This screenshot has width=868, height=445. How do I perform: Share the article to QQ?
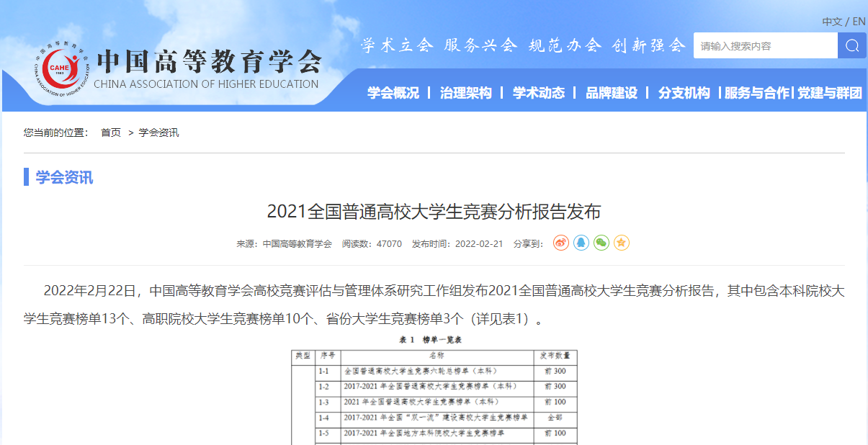tap(581, 243)
